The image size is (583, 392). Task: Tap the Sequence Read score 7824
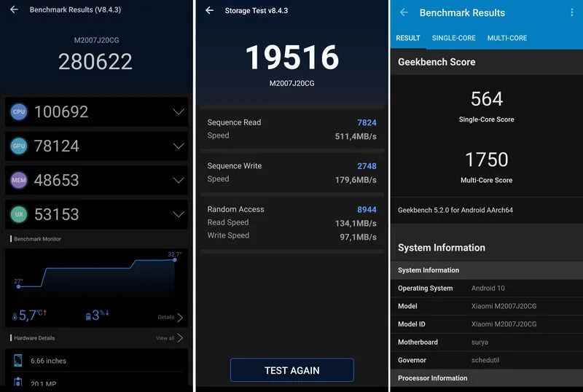click(367, 122)
